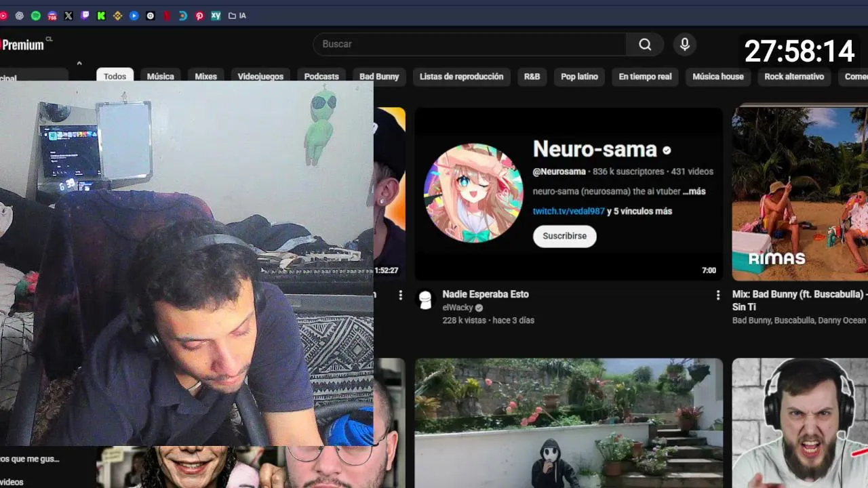Select the Todos filter chip
Viewport: 868px width, 488px height.
(x=115, y=77)
